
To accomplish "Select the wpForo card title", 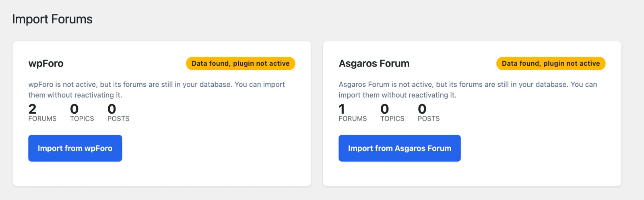I will click(46, 64).
